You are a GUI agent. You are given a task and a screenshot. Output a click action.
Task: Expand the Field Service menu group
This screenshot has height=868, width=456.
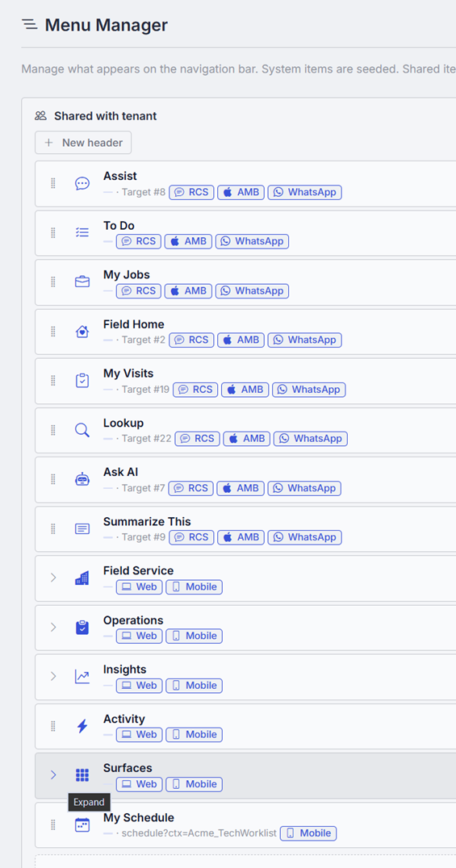point(53,578)
